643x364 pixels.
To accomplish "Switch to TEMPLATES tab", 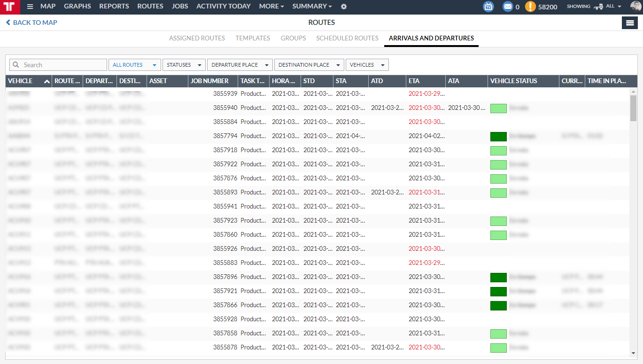I will (x=253, y=38).
